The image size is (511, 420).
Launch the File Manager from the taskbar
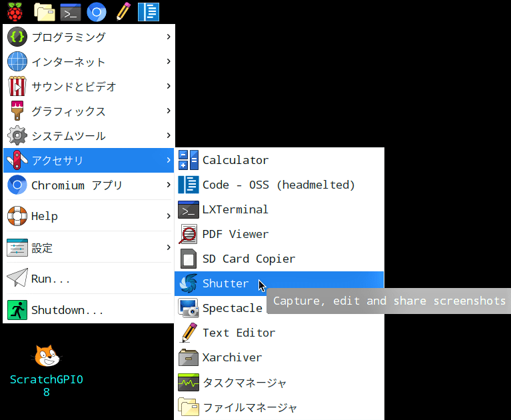45,12
